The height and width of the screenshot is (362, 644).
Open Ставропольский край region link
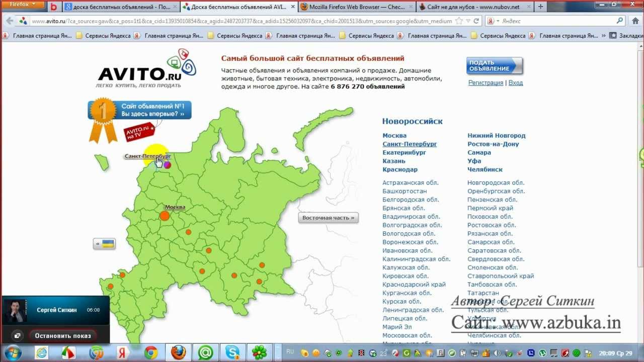[x=501, y=276]
